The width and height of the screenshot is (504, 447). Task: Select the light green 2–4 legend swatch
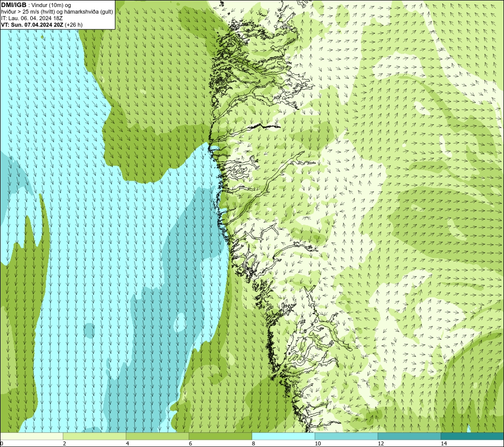pyautogui.click(x=95, y=436)
